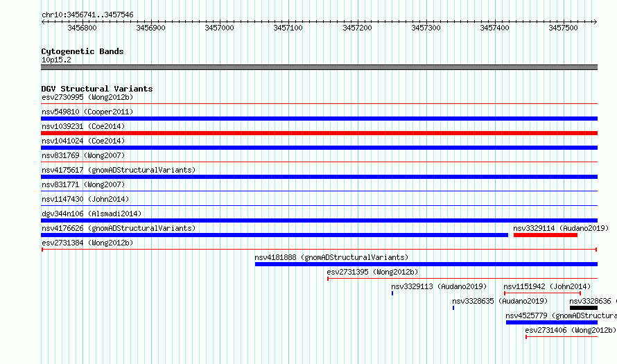The height and width of the screenshot is (364, 617).
Task: Select the nsv4175617 thick blue bar
Action: point(319,177)
